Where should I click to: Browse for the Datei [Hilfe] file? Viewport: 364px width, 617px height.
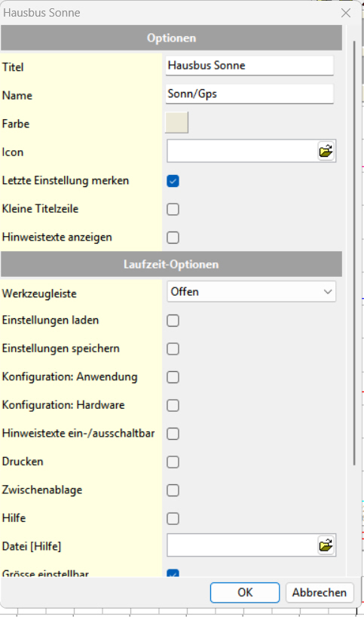(x=326, y=545)
